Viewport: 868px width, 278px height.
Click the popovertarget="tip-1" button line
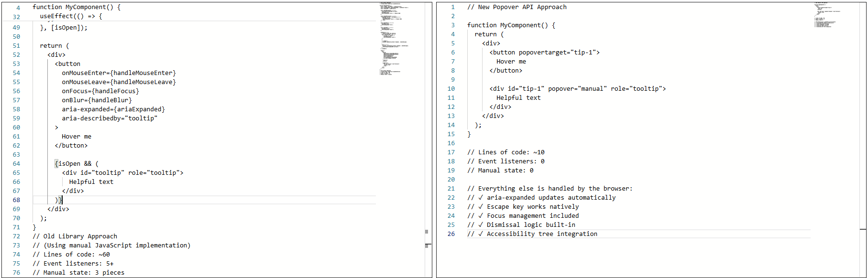[x=544, y=53]
